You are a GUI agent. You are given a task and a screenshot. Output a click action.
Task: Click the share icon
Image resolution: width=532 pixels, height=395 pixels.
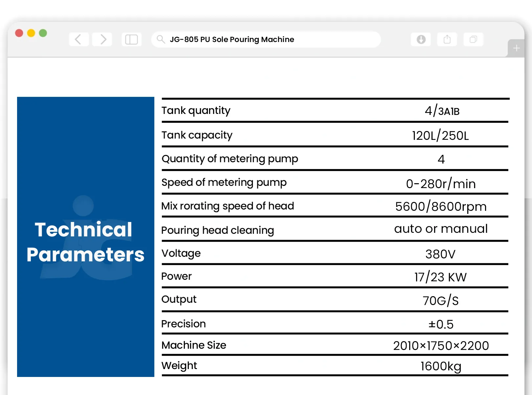click(447, 39)
